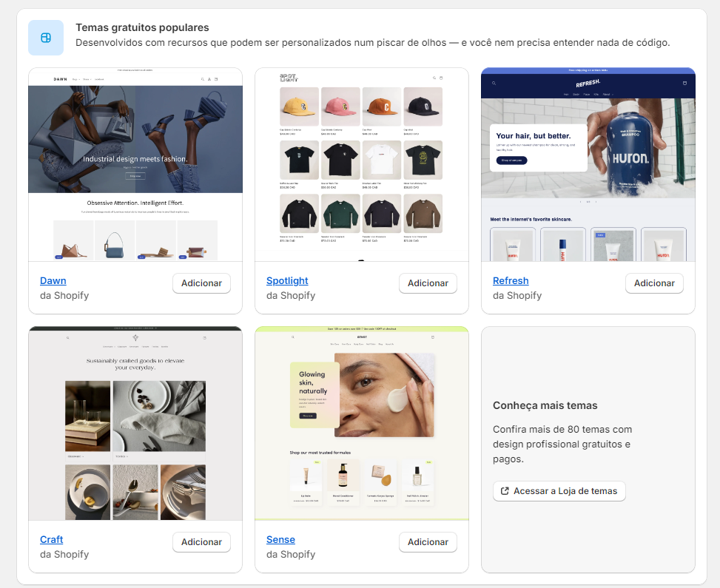Click 'da Shopify' text under Spotlight
The height and width of the screenshot is (588, 720).
tap(291, 296)
